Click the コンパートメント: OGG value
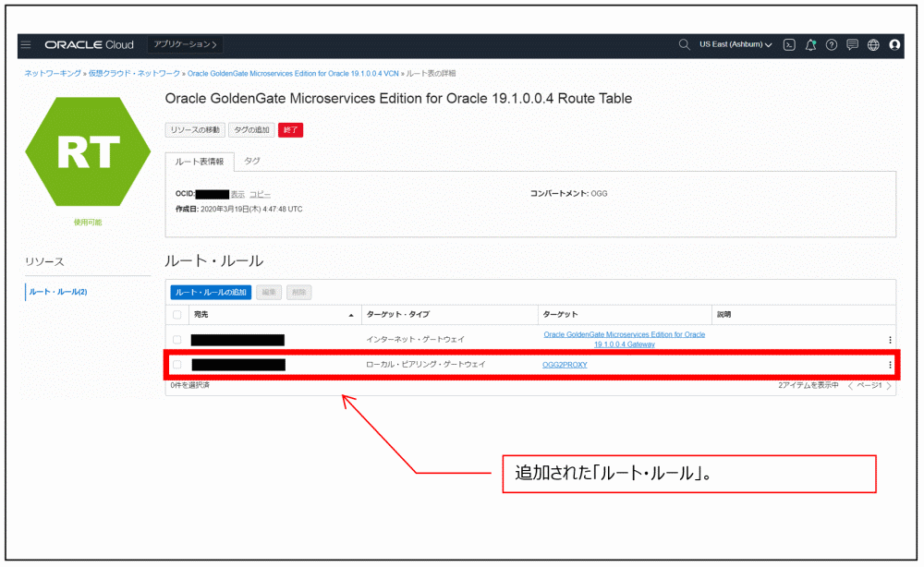 [x=568, y=193]
